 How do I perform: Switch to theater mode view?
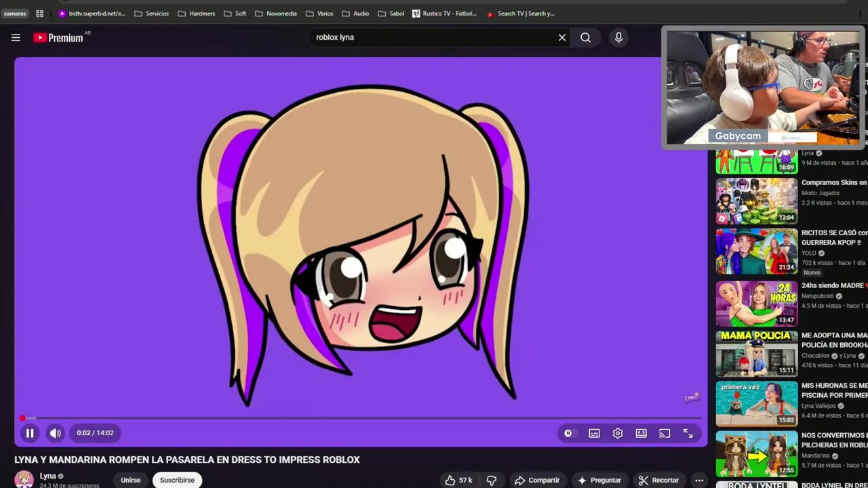641,434
